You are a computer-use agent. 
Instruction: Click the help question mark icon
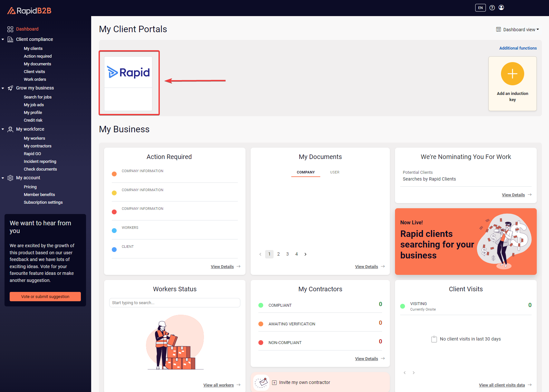[x=492, y=8]
